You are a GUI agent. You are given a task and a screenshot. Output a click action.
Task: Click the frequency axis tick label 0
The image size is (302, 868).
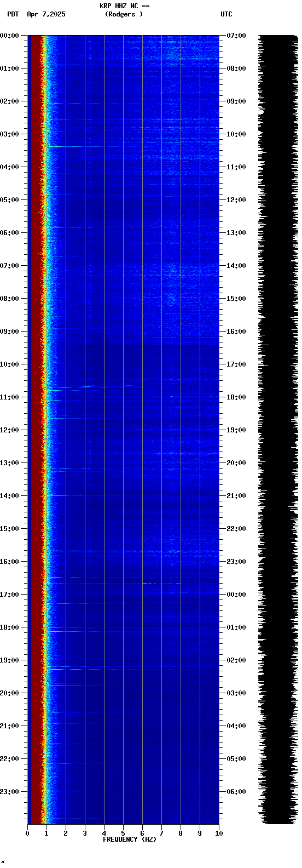pyautogui.click(x=27, y=833)
